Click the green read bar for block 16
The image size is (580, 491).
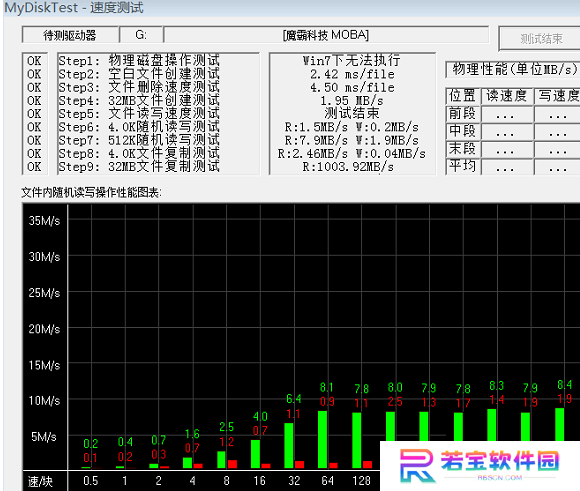tap(255, 454)
